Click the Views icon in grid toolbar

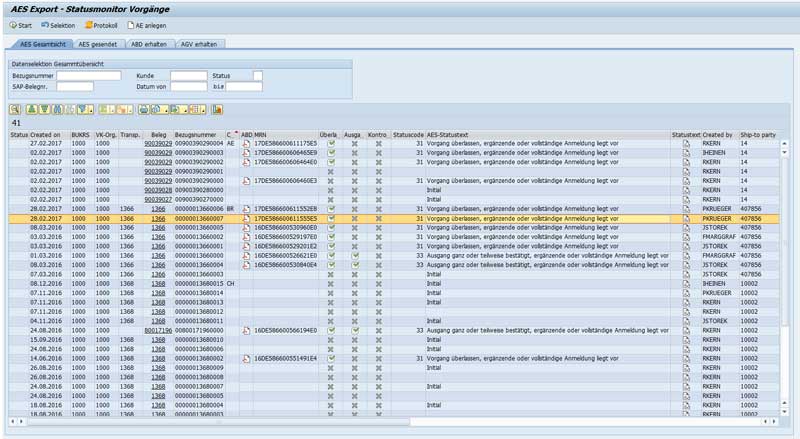[x=156, y=110]
